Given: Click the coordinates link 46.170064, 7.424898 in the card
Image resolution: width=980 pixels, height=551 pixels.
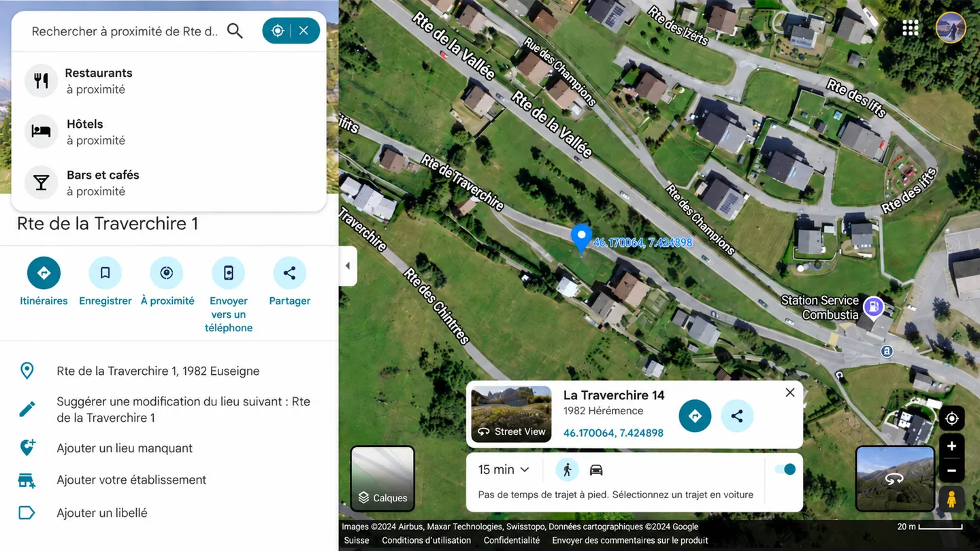Looking at the screenshot, I should pos(613,433).
